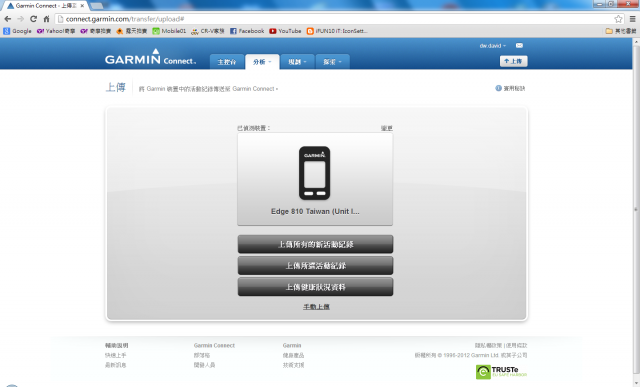Click the address bar URL field
640x387 pixels.
pos(333,19)
